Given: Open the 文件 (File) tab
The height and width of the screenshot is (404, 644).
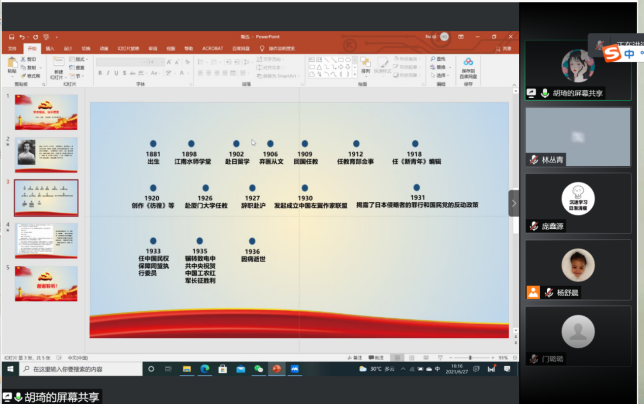Looking at the screenshot, I should point(12,47).
